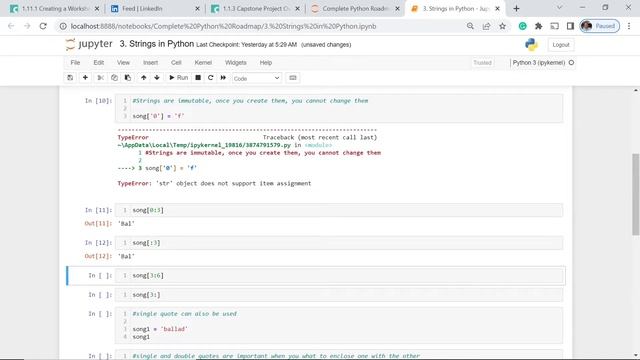Toggle the browser side panel
This screenshot has height=360, width=640.
pos(570,26)
